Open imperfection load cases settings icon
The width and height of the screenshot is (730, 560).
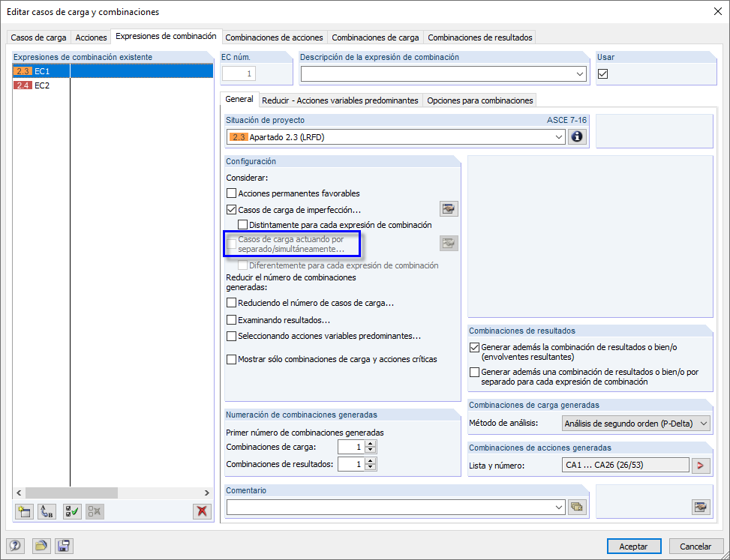[449, 209]
